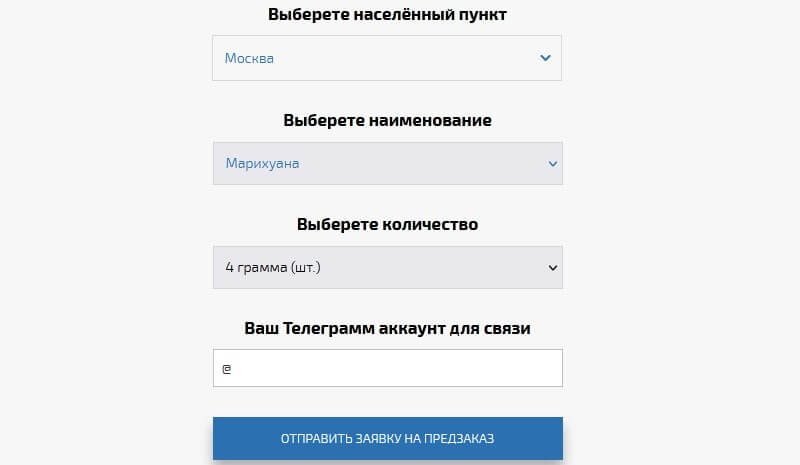Click the "Выберете наименование" label
The width and height of the screenshot is (800, 465).
pos(387,120)
